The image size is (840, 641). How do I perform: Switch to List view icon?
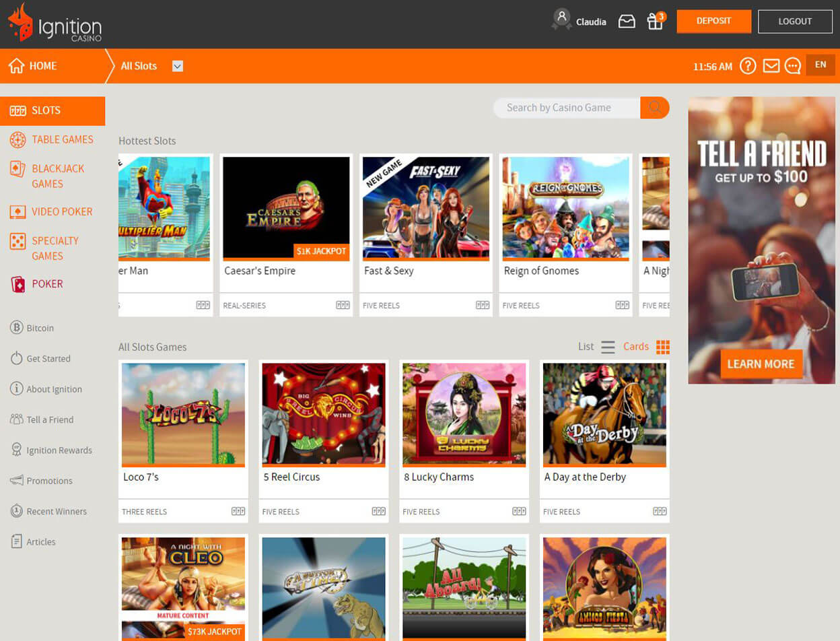(x=608, y=347)
